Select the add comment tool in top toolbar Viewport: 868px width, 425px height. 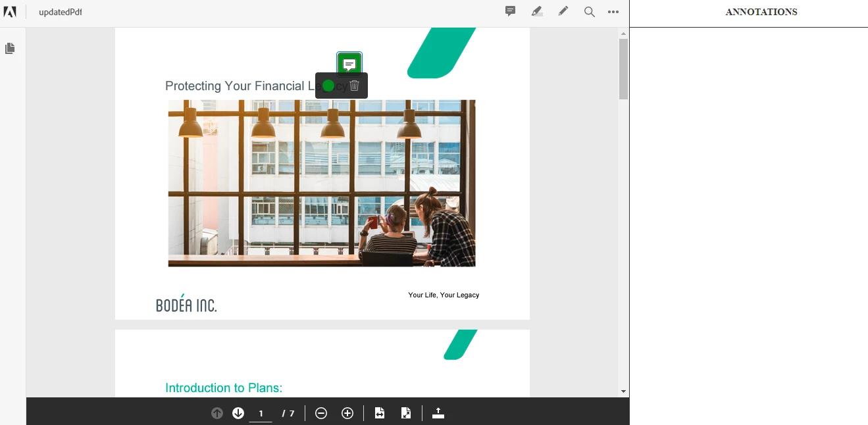[510, 11]
